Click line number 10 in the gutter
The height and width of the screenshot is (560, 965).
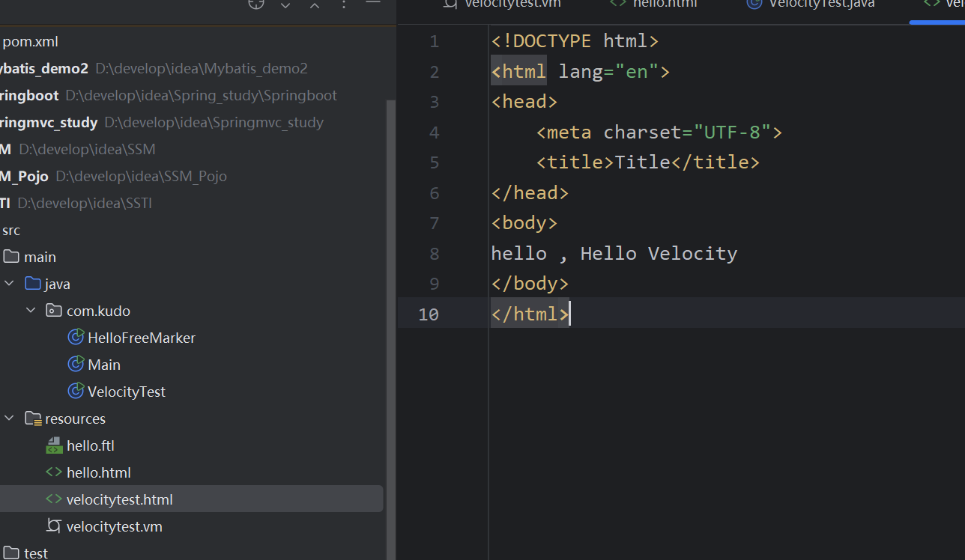(x=429, y=314)
